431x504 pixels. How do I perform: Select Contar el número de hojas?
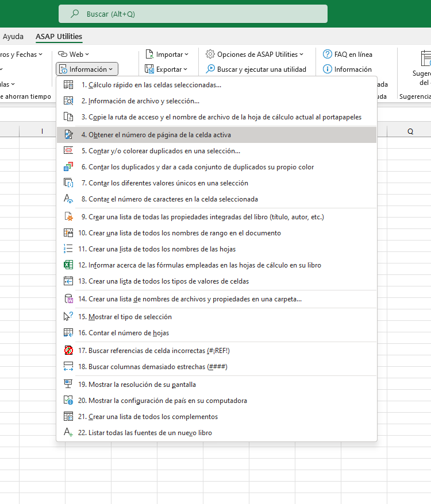coord(217,333)
